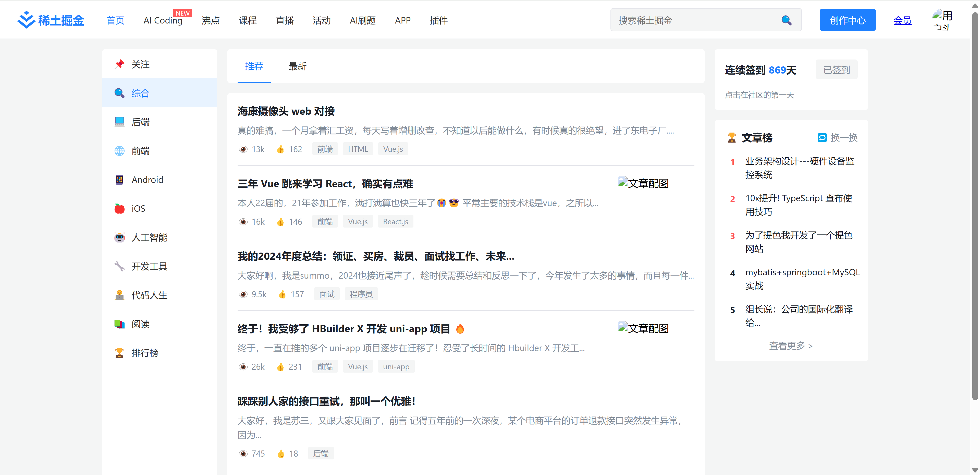
Task: Click the uni-app tag
Action: [x=396, y=367]
